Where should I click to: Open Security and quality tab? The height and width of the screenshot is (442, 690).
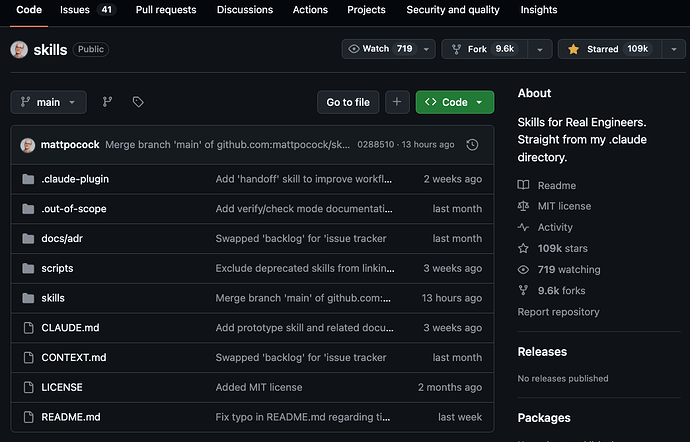453,10
